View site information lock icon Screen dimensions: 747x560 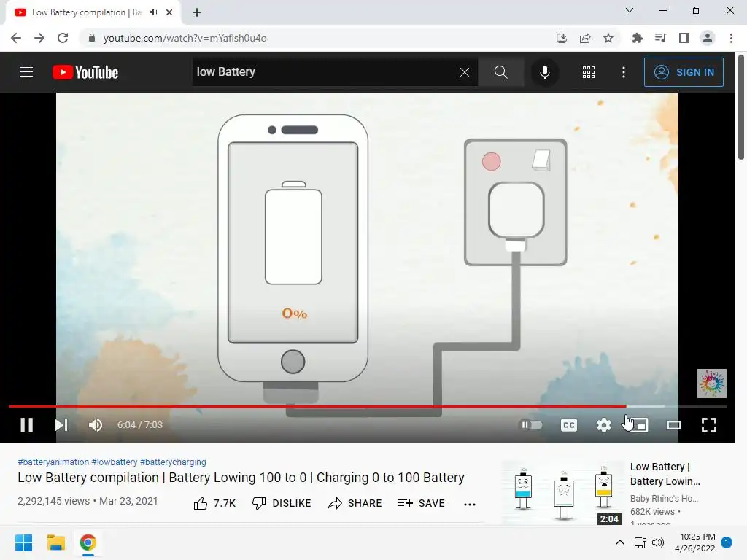(x=92, y=38)
